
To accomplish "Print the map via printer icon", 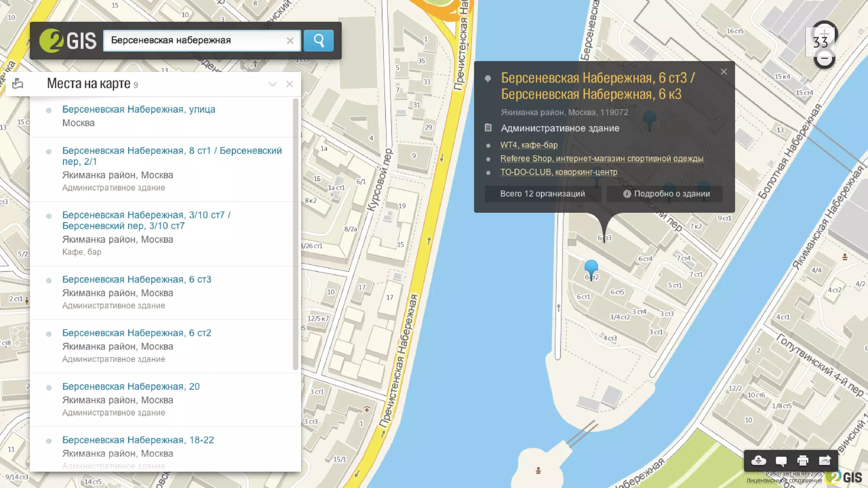I will pyautogui.click(x=803, y=460).
